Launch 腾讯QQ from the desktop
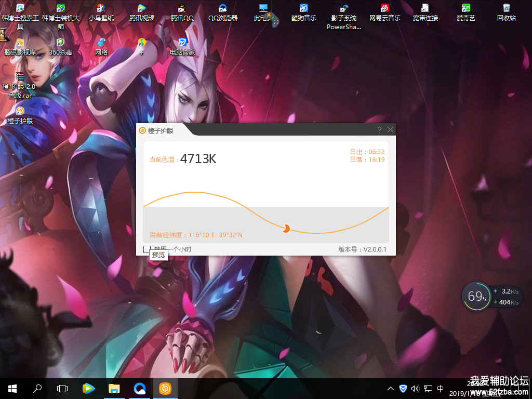 point(182,13)
